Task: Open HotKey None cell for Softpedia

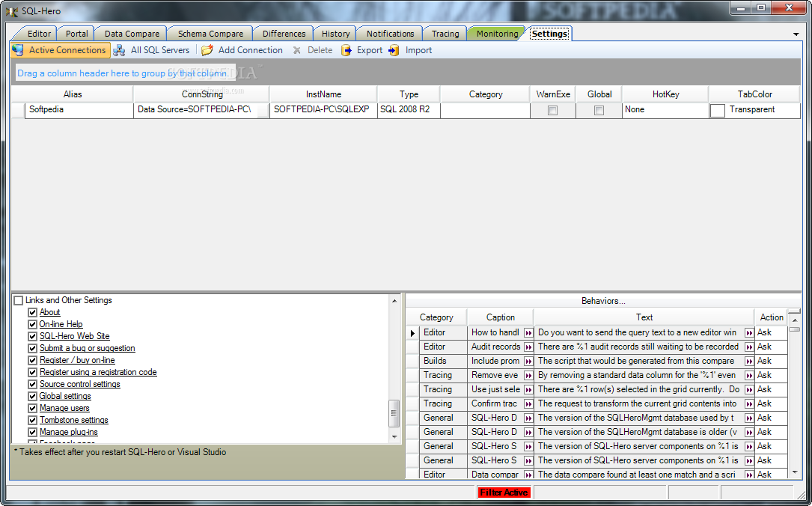Action: point(665,110)
